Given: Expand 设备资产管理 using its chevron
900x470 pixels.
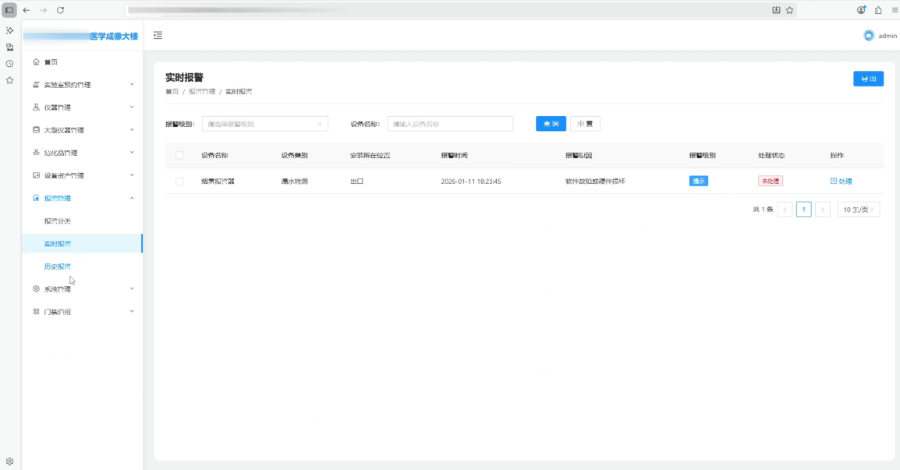Looking at the screenshot, I should (x=131, y=175).
